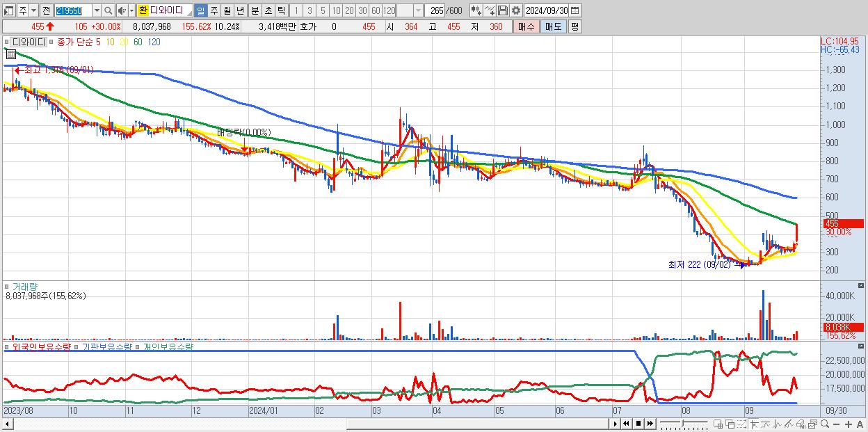Click the add sub-chart pane icon

click(x=718, y=424)
